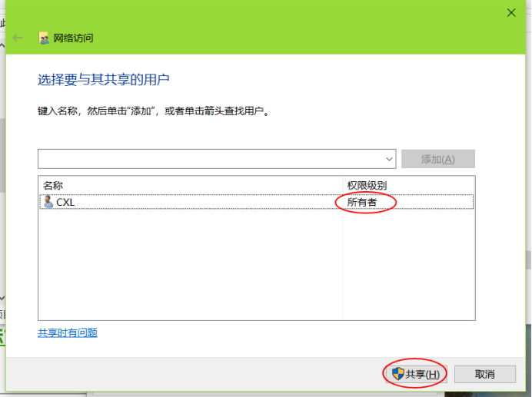Click the 选择要与其共享的用户 heading
532x397 pixels.
pos(104,79)
